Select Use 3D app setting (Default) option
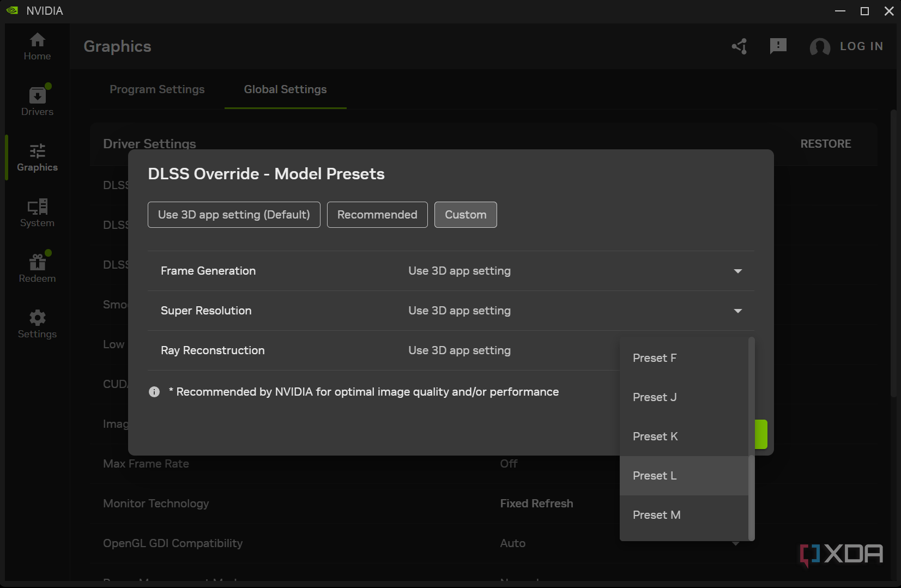The image size is (901, 588). click(234, 215)
